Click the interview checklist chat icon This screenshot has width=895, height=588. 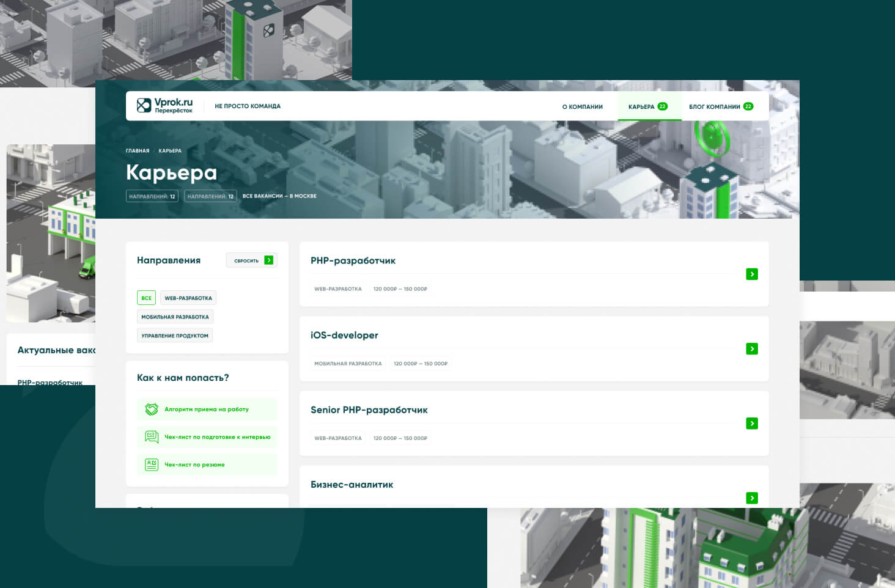coord(151,437)
